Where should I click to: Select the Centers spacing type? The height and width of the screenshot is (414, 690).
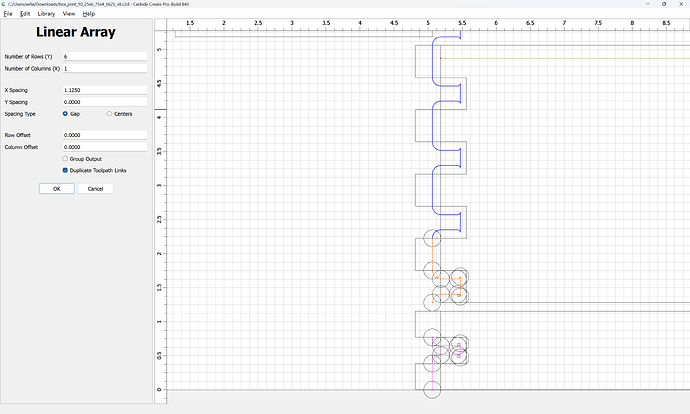point(109,114)
